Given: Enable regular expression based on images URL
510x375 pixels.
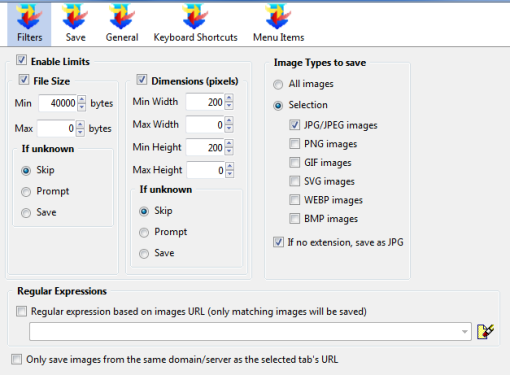Looking at the screenshot, I should 21,311.
